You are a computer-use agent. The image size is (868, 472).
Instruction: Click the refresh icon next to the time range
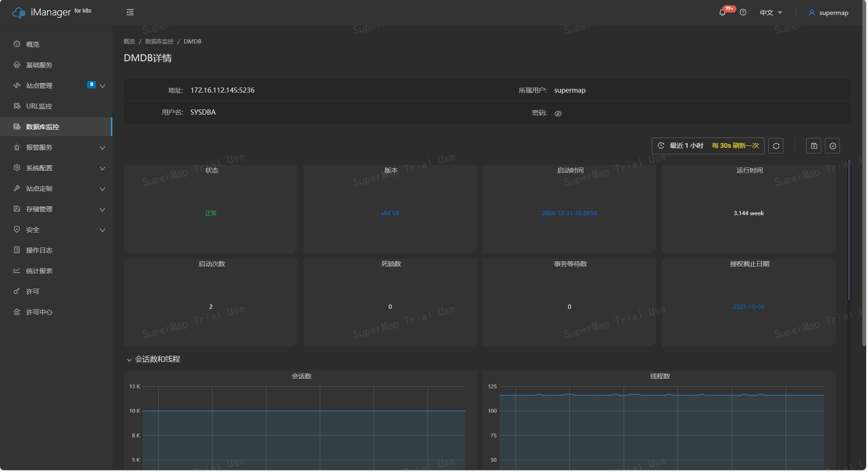776,145
